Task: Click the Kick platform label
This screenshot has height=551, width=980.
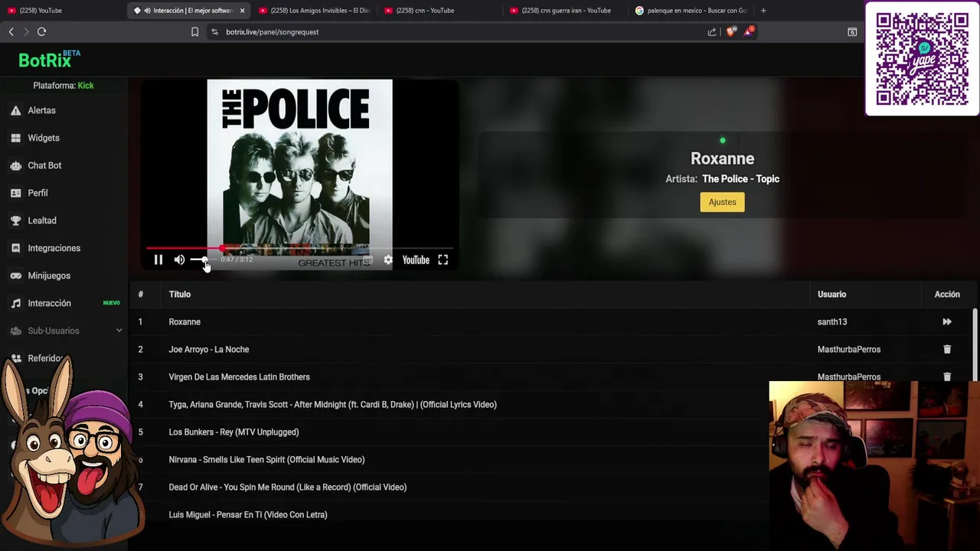Action: (x=86, y=86)
